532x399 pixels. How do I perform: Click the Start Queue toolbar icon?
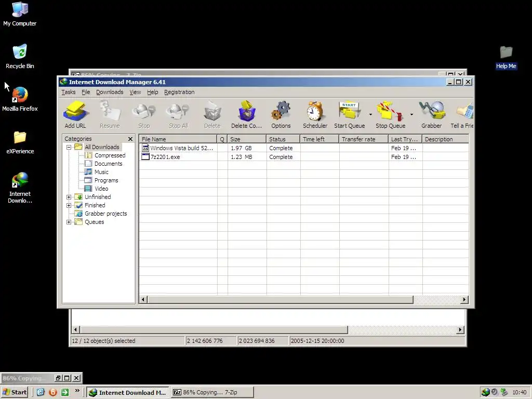(350, 114)
